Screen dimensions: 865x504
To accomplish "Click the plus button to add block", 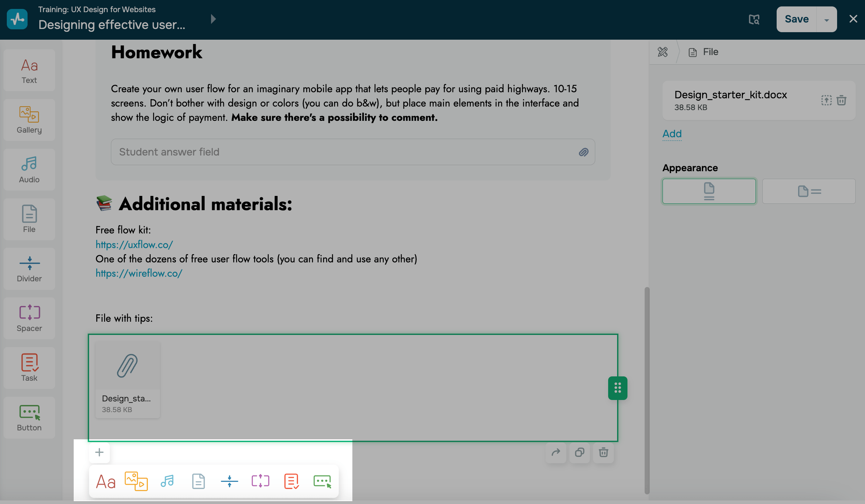I will [x=99, y=453].
